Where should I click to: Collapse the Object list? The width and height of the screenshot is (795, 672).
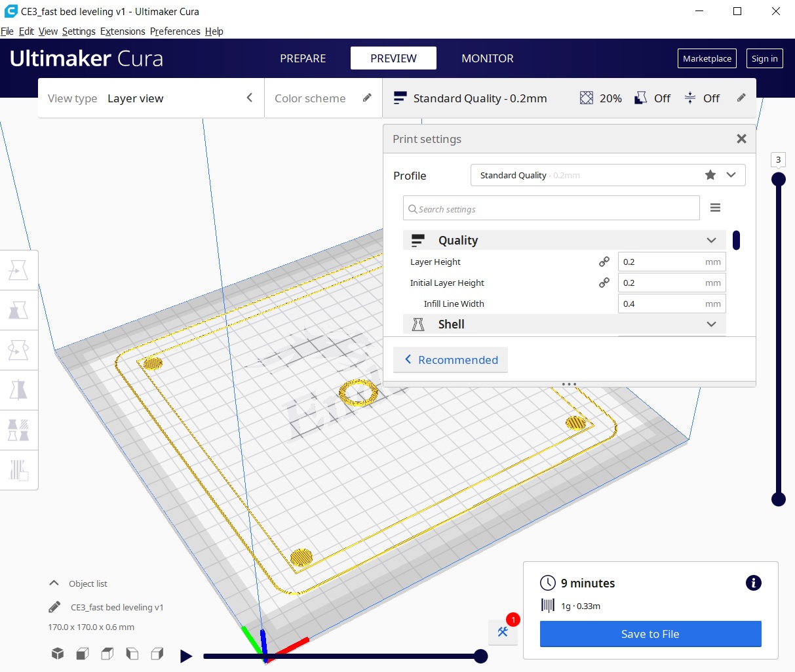pos(54,583)
